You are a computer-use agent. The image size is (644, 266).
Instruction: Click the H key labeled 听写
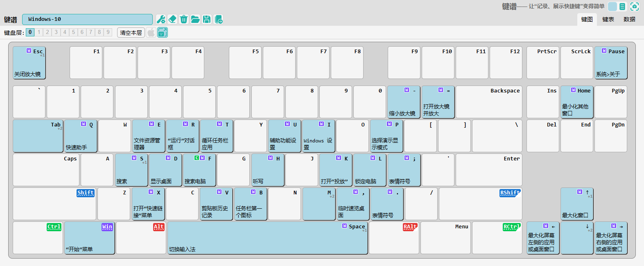(268, 170)
